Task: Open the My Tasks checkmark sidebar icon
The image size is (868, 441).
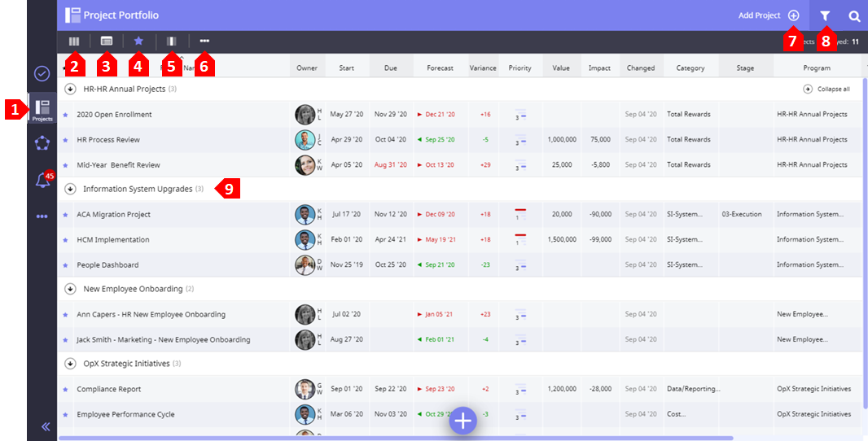Action: click(42, 73)
